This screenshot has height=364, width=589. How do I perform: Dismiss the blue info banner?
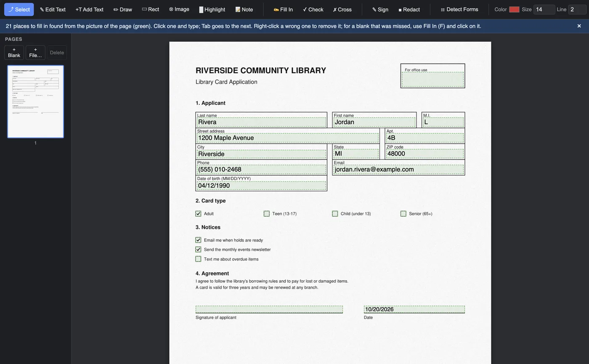[x=579, y=26]
